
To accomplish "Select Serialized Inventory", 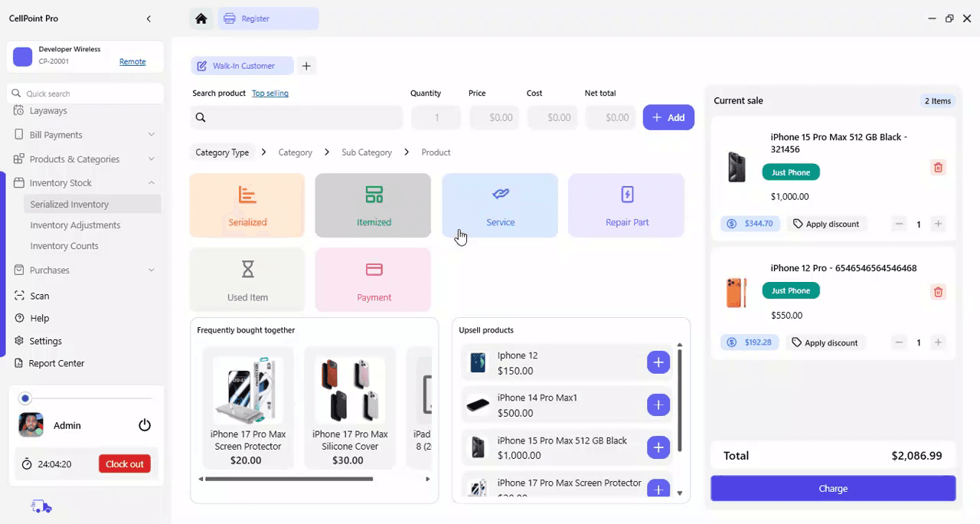I will [x=91, y=205].
